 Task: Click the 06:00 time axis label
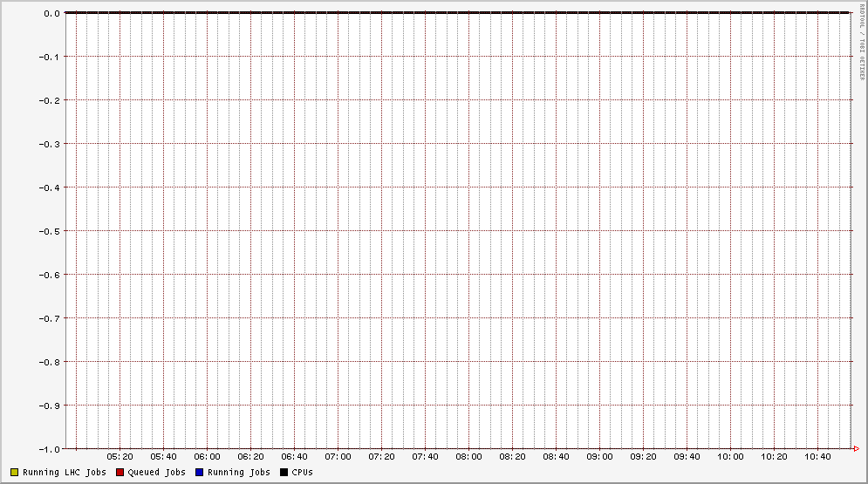click(x=207, y=457)
